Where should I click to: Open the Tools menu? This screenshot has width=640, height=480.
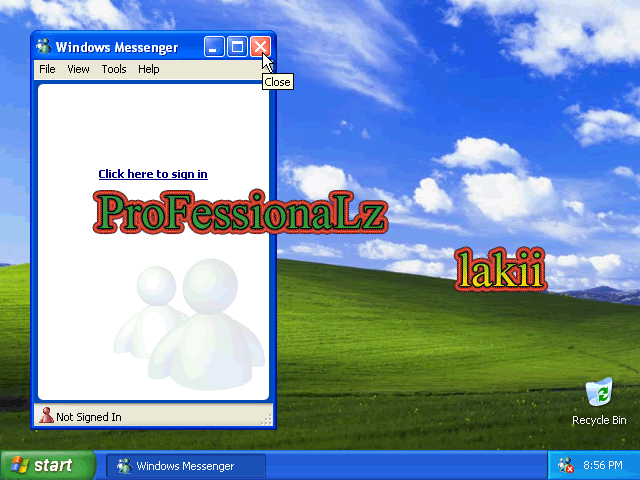click(113, 69)
